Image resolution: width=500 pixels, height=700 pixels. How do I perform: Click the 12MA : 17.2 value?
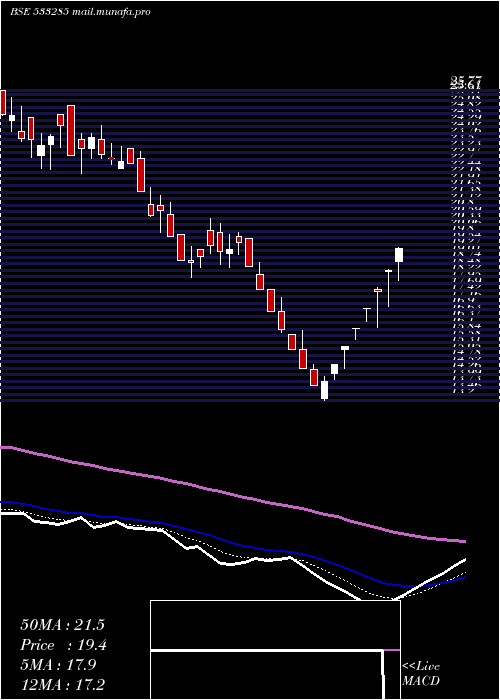(x=65, y=684)
